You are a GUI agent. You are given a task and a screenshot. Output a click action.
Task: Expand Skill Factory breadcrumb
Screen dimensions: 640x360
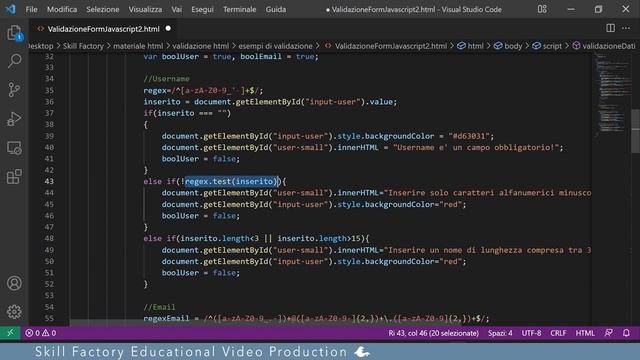[83, 46]
